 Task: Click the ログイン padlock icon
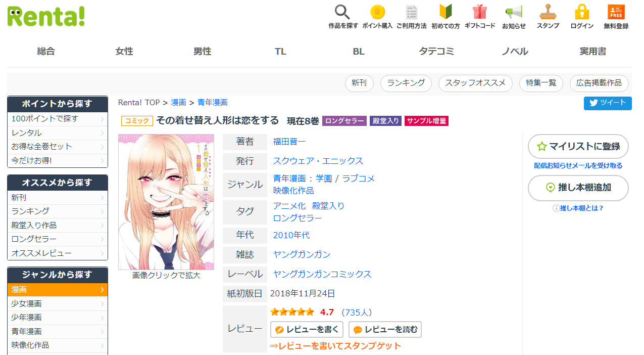tap(582, 12)
